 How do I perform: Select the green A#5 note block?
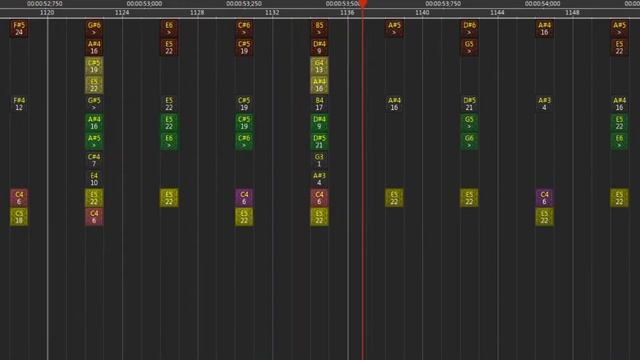(x=94, y=141)
